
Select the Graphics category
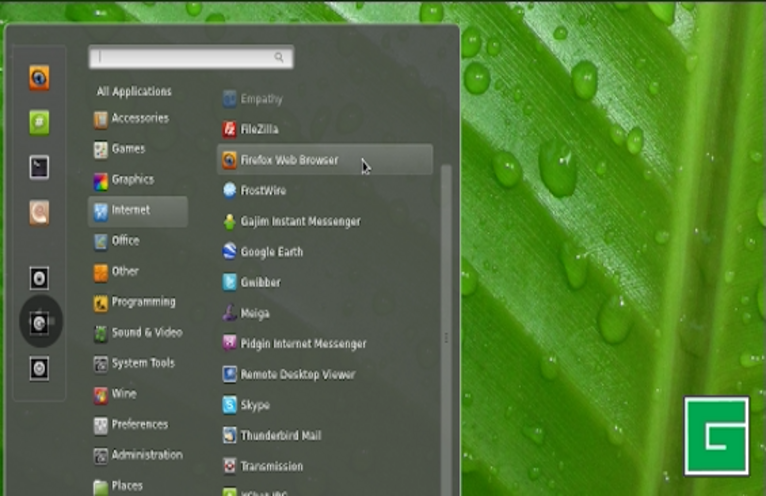(132, 180)
